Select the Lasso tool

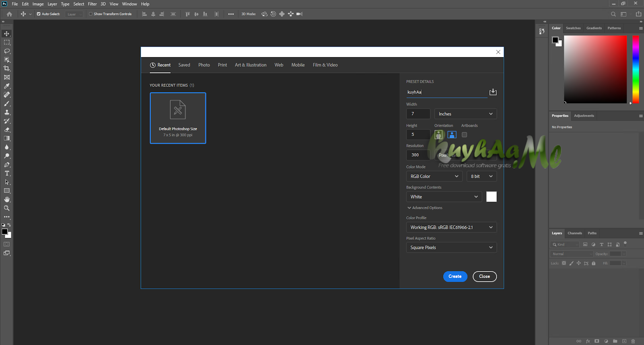pos(7,51)
